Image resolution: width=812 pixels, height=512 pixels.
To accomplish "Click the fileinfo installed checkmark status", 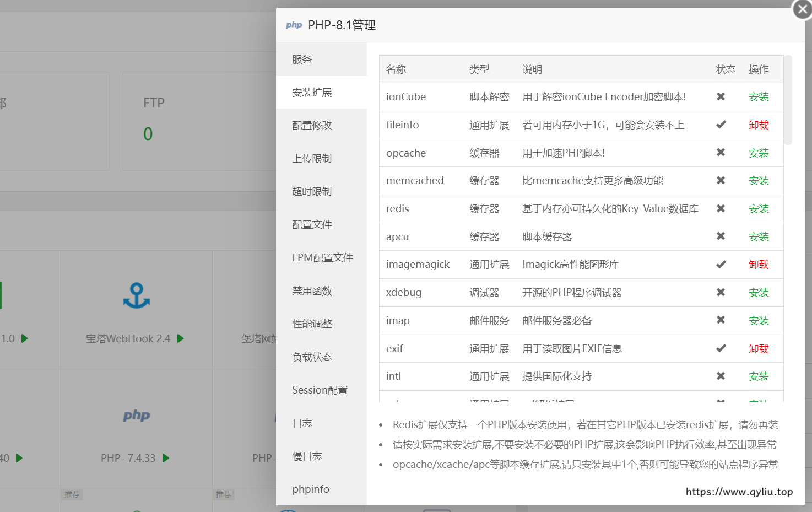I will pyautogui.click(x=721, y=125).
